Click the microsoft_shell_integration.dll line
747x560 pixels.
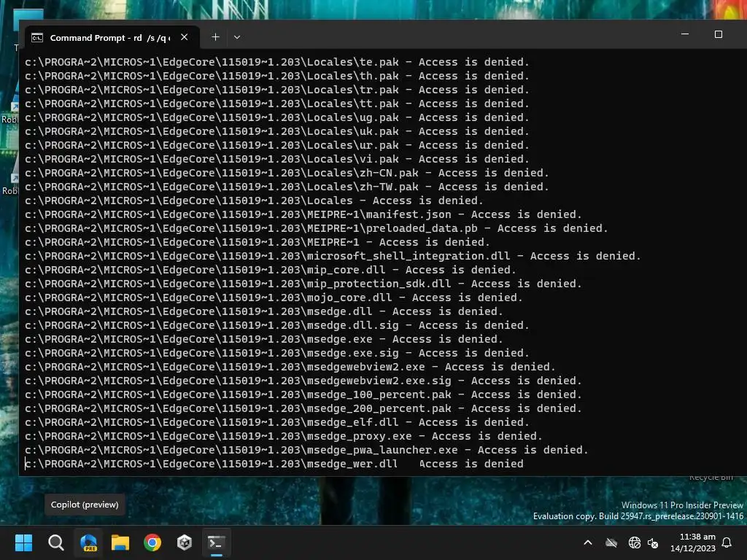click(333, 256)
